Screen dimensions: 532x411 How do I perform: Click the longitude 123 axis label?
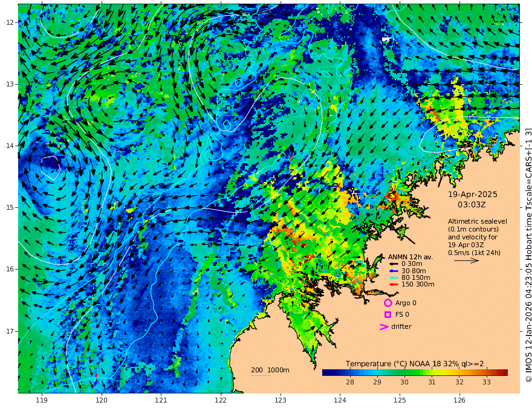pyautogui.click(x=281, y=401)
